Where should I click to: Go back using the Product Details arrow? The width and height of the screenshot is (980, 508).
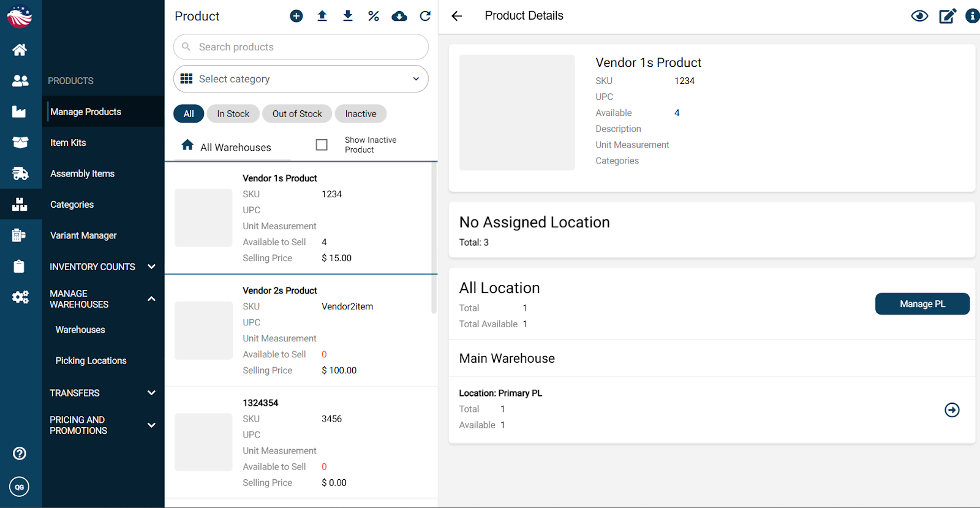tap(457, 16)
